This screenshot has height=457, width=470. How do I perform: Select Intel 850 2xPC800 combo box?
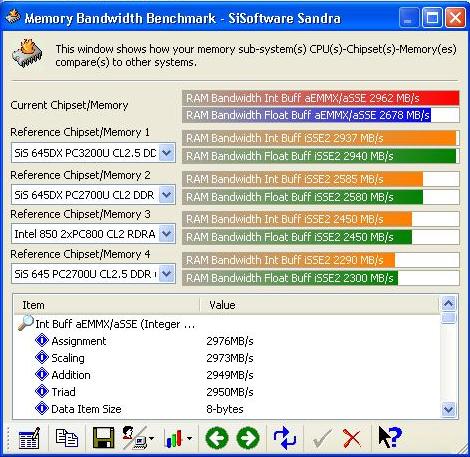93,234
